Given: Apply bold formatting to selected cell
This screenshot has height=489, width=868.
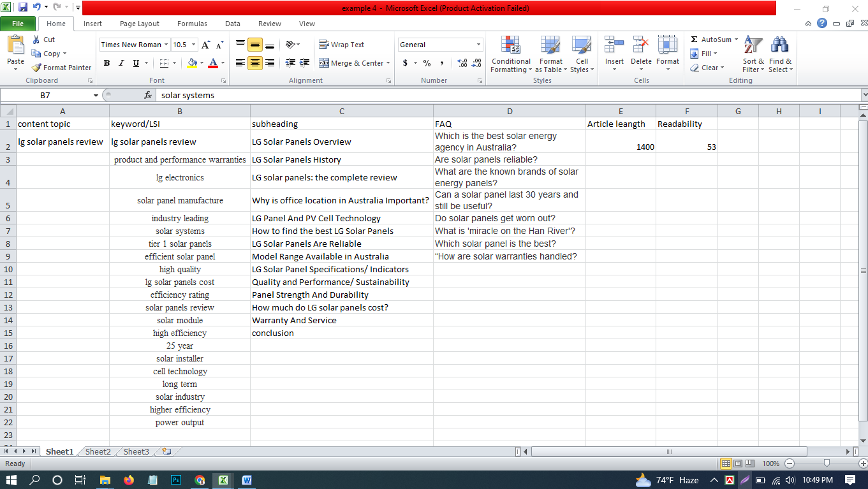Looking at the screenshot, I should 107,63.
